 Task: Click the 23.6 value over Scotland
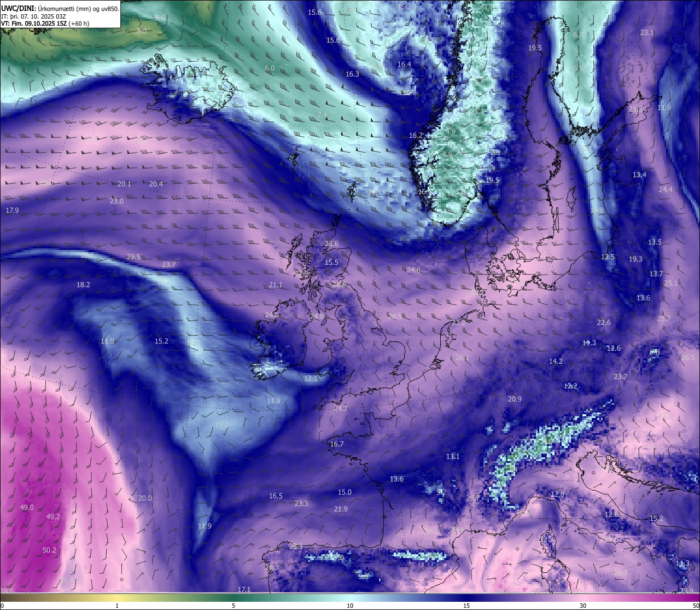tap(331, 243)
